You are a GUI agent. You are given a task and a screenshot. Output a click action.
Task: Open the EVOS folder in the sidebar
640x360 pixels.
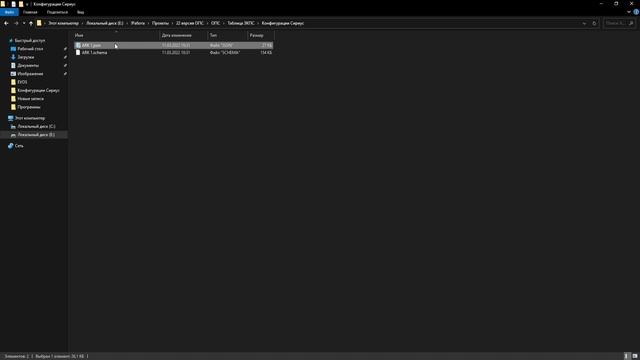[22, 82]
